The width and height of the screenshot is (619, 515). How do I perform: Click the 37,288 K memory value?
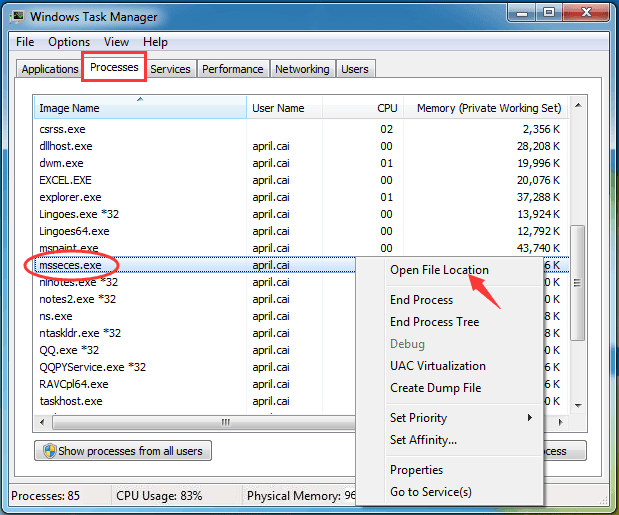click(x=538, y=197)
